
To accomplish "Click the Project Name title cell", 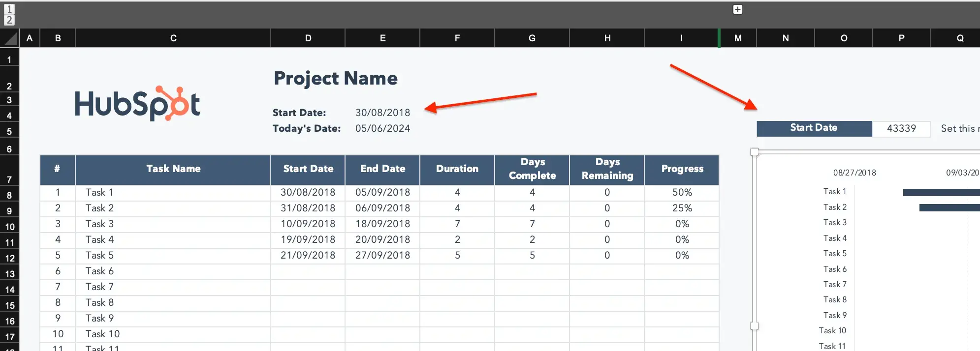I will [x=335, y=79].
